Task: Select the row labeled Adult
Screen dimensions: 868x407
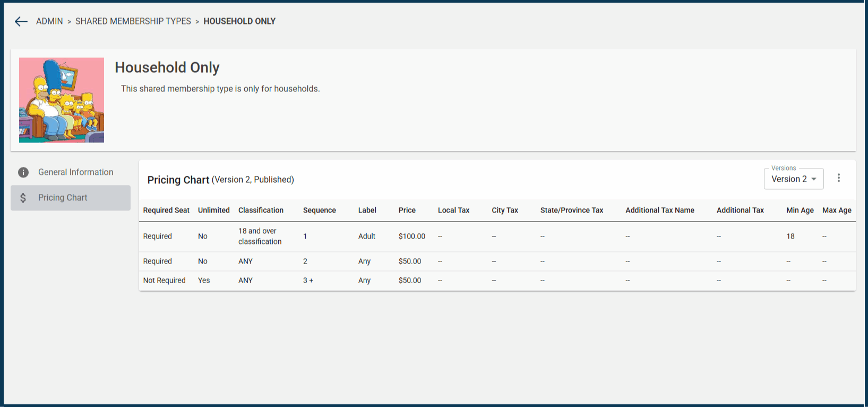Action: (366, 236)
